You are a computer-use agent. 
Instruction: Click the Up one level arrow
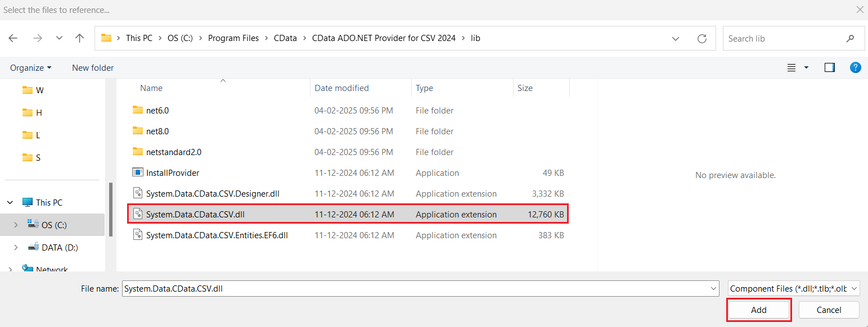(x=79, y=38)
